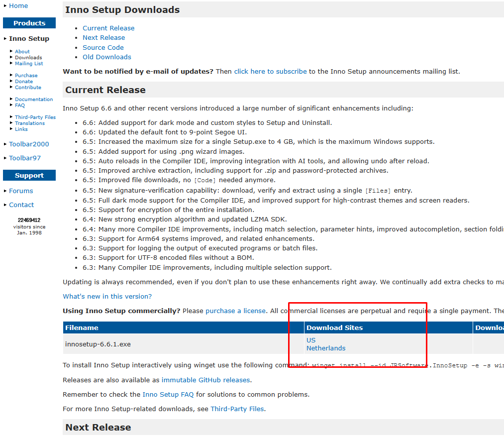Viewport: 504px width, 438px height.
Task: Open the Translations sidebar link
Action: (x=29, y=123)
